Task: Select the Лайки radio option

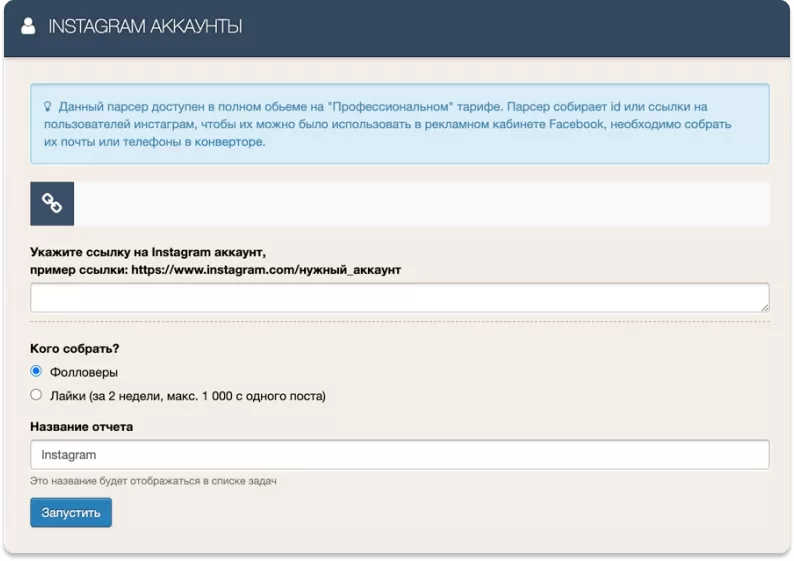Action: click(36, 394)
